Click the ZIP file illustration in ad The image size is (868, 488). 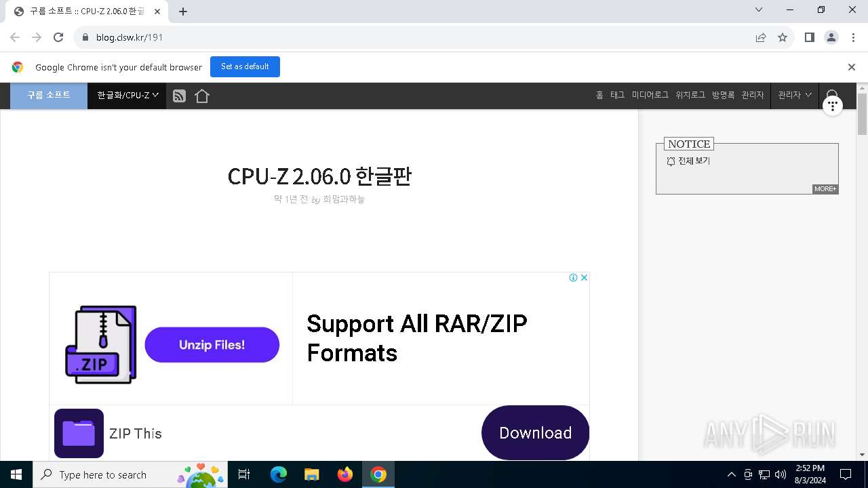[x=101, y=344]
